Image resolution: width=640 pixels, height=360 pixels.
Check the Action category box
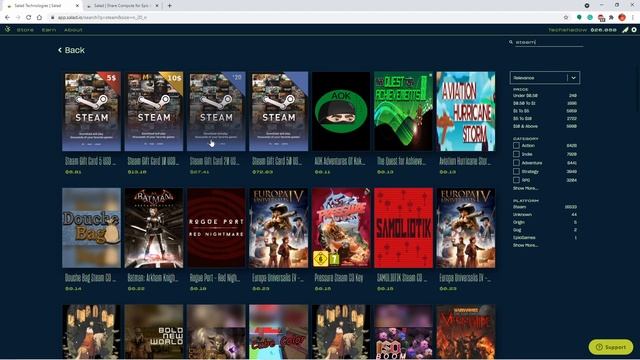(x=516, y=145)
